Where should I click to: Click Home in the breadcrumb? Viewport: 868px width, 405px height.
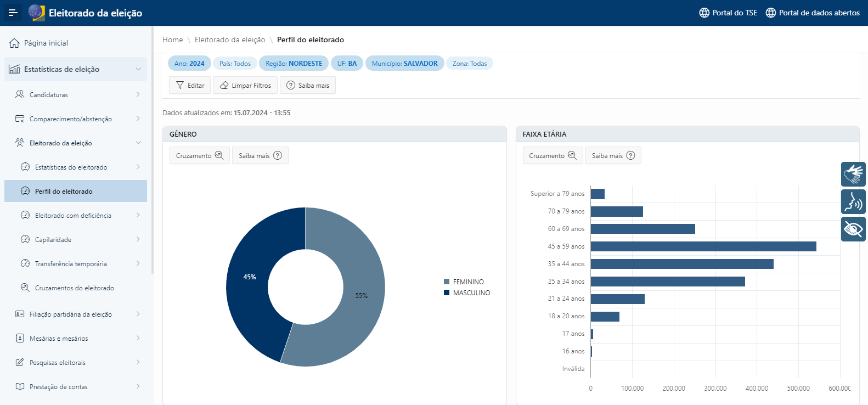tap(173, 40)
